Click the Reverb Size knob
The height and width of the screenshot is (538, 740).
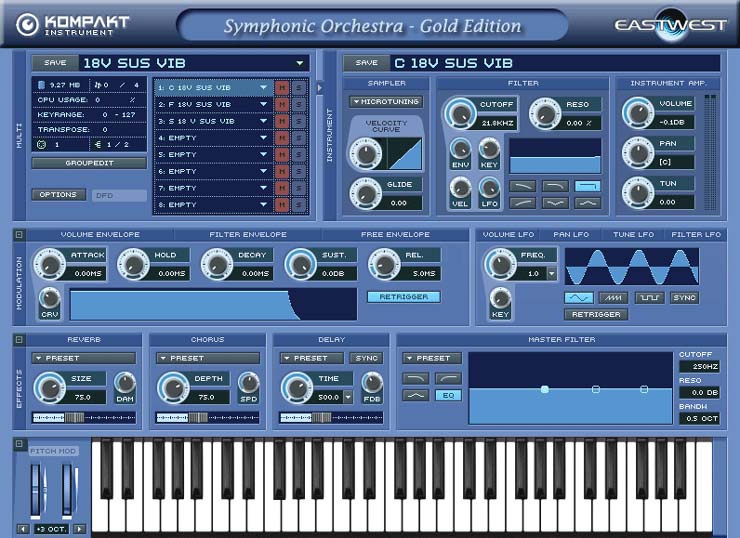pos(50,387)
